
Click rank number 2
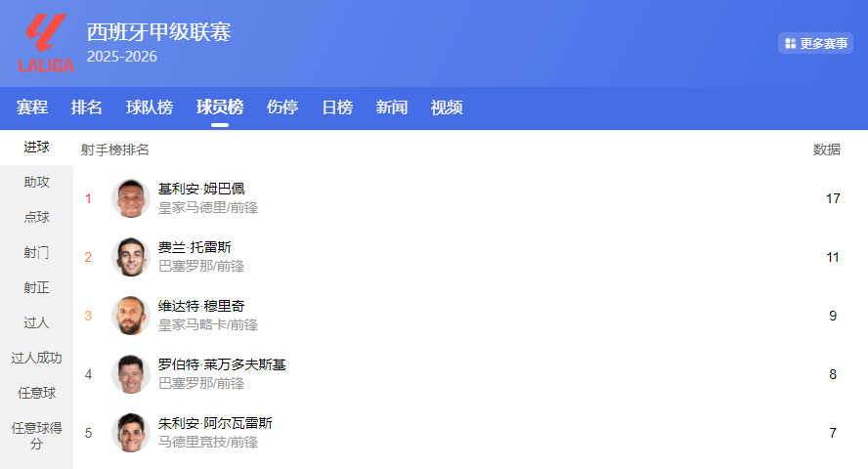coord(88,257)
